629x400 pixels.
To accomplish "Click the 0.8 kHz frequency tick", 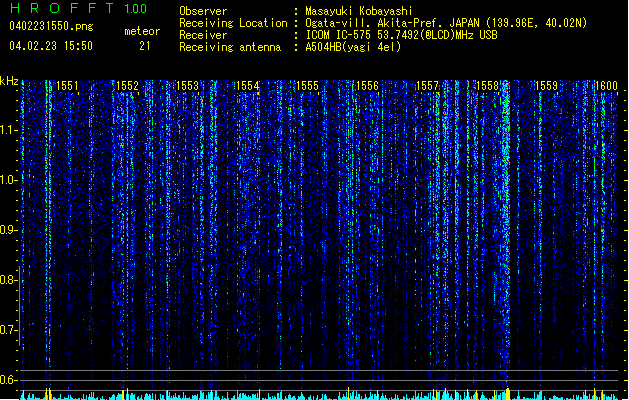I will click(9, 280).
